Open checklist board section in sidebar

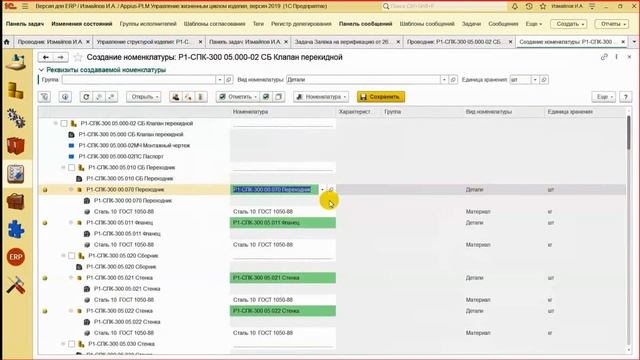[x=16, y=174]
